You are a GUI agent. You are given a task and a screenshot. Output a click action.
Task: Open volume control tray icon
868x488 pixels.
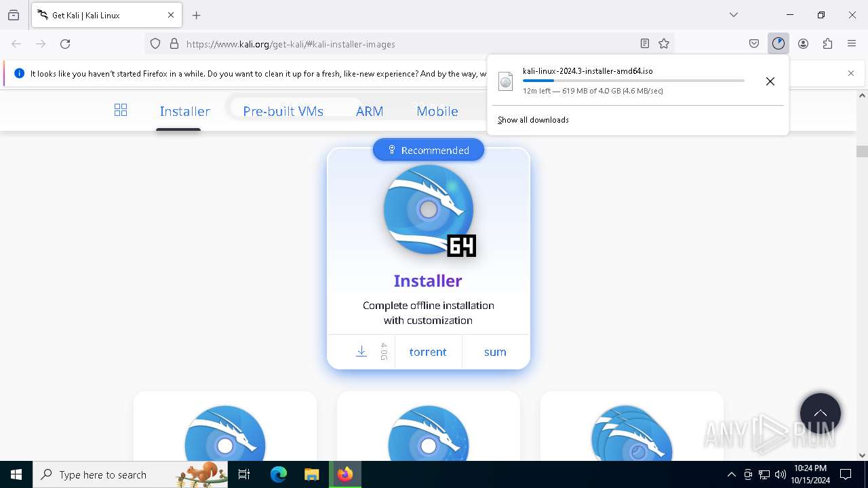click(x=781, y=474)
